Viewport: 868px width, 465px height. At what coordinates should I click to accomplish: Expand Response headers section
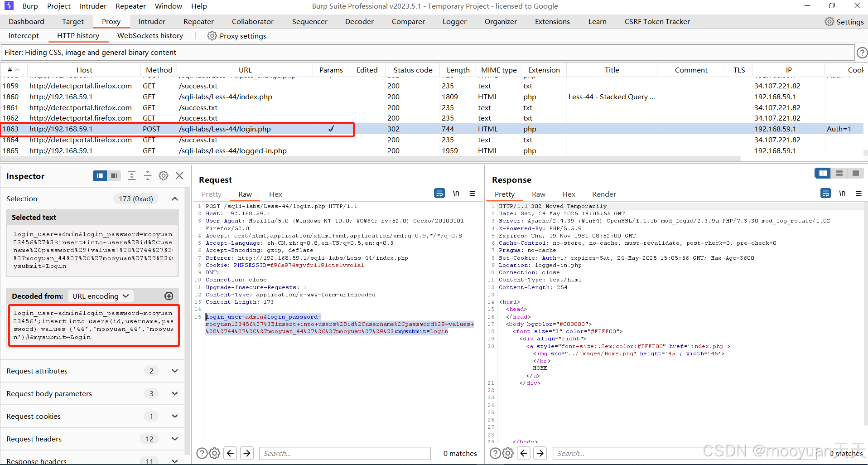click(x=175, y=461)
